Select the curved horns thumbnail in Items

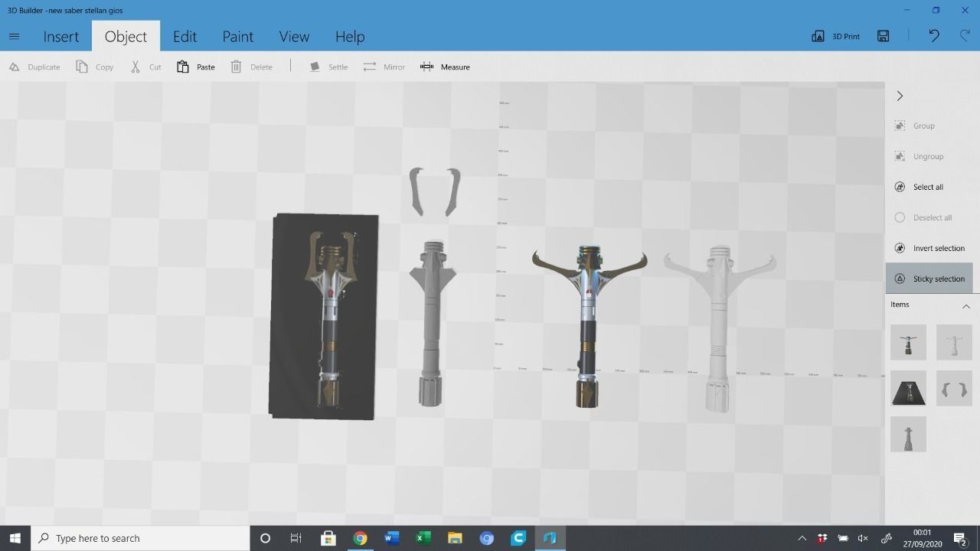click(x=954, y=389)
